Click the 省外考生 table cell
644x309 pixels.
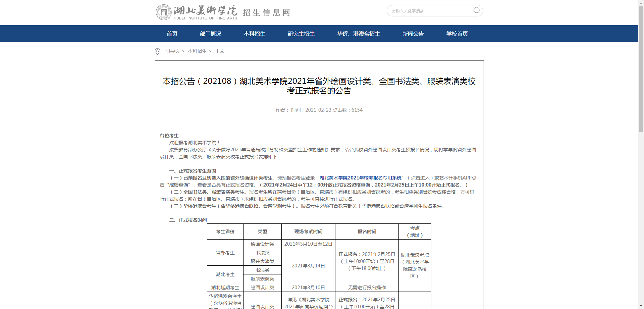pyautogui.click(x=225, y=253)
